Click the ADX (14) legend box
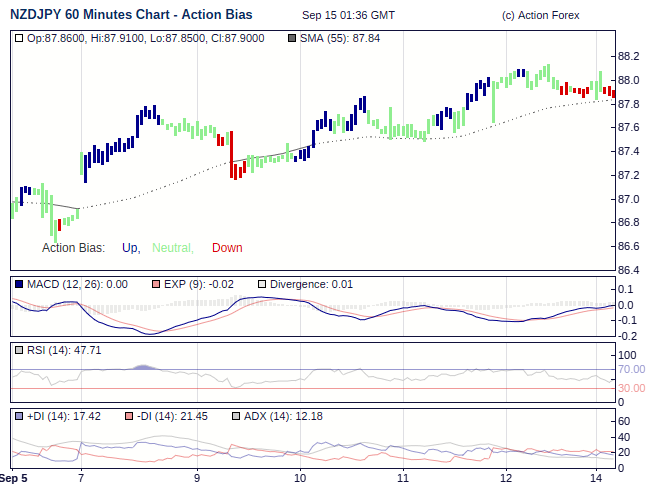Screen dimensions: 650x489 coord(236,415)
